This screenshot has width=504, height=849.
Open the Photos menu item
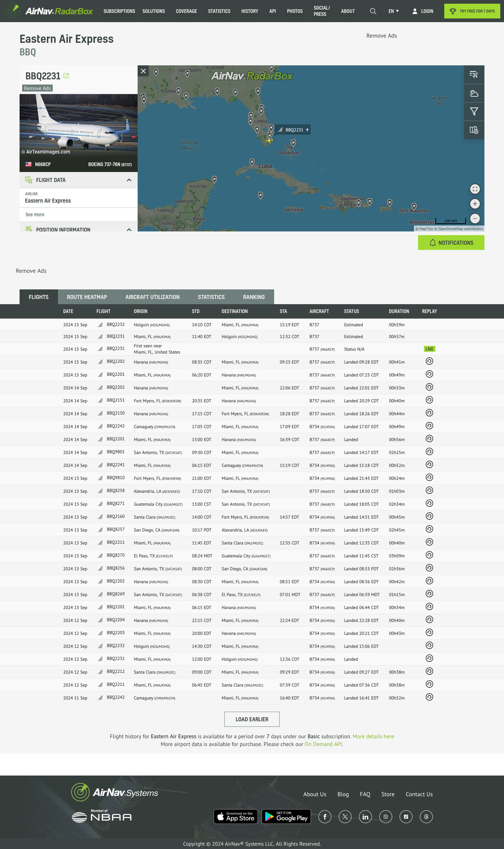pos(295,11)
